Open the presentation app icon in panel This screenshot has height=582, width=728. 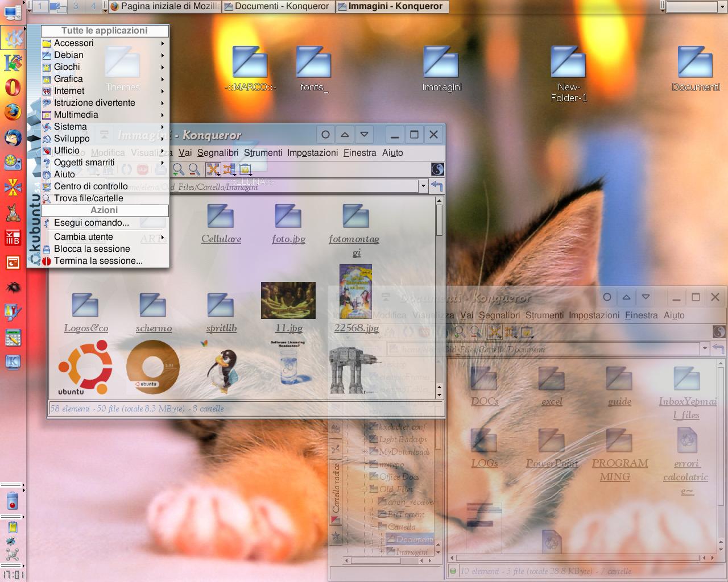tap(13, 263)
